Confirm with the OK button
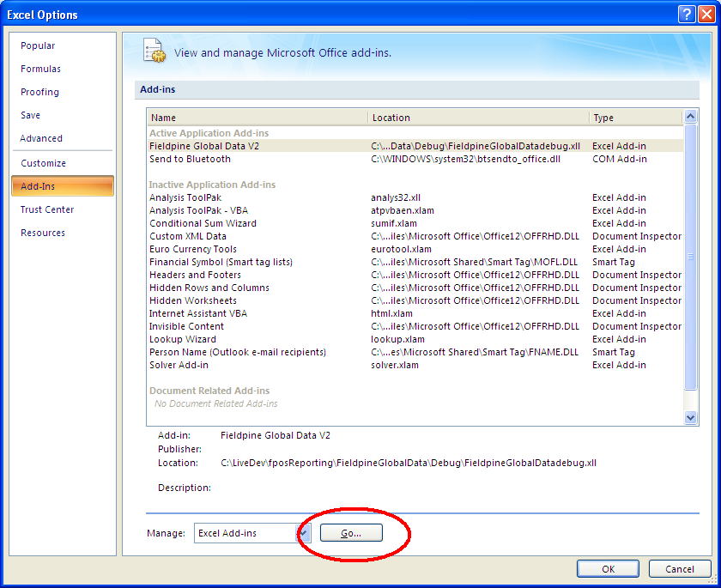This screenshot has width=721, height=588. pos(608,569)
